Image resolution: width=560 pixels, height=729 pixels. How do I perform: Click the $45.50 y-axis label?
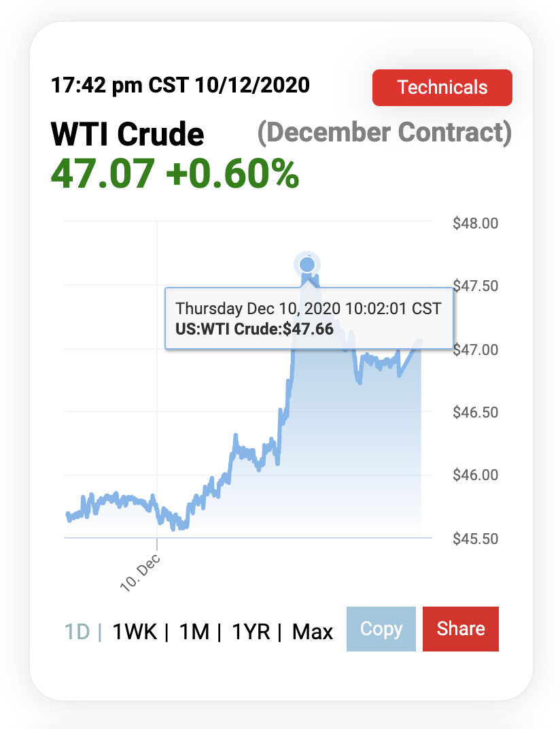tap(475, 538)
